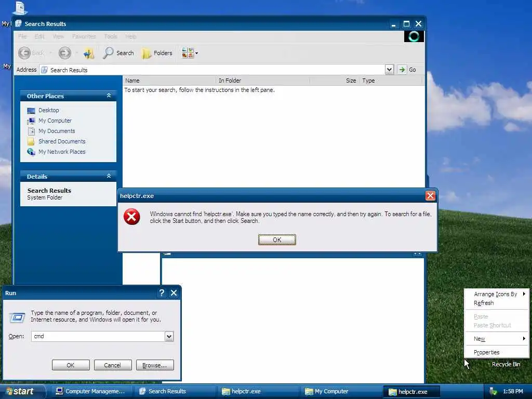Screen dimensions: 532x399
Task: Click the Shared Documents folder icon
Action: pyautogui.click(x=31, y=141)
